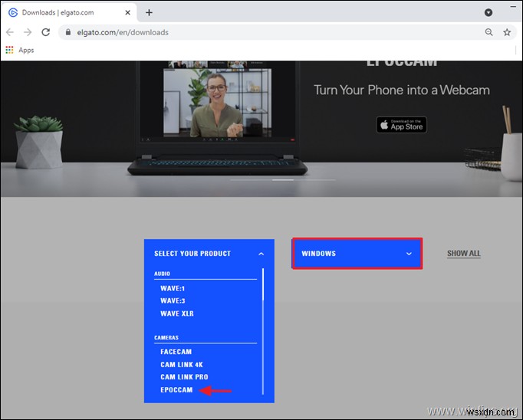Open the Apps grid shortcut in bookmarks bar
This screenshot has width=523, height=420.
(20, 50)
